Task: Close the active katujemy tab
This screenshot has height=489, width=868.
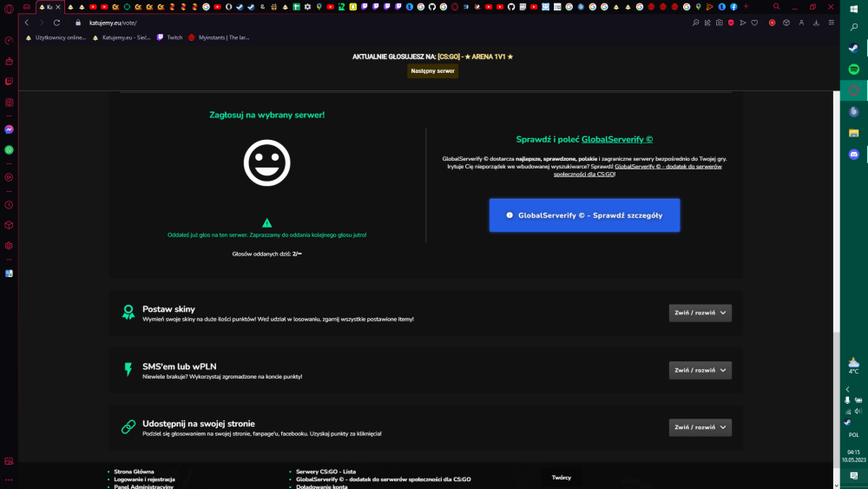Action: 58,7
